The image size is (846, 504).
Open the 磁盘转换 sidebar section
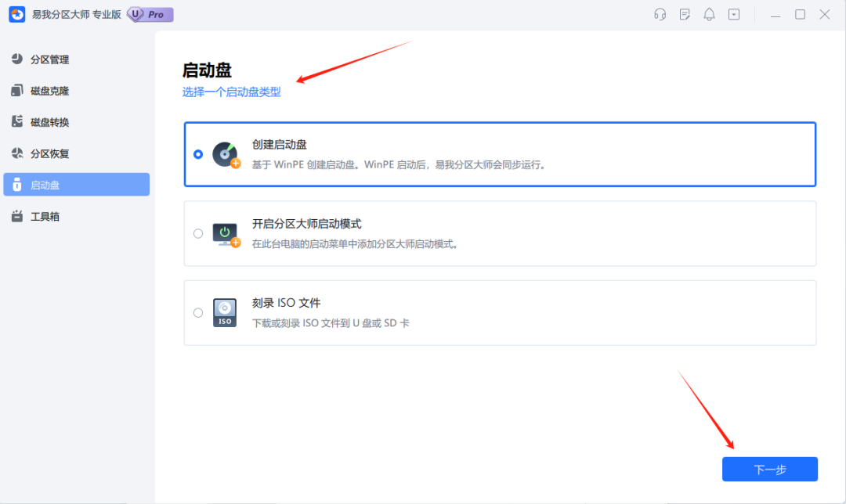click(x=76, y=122)
